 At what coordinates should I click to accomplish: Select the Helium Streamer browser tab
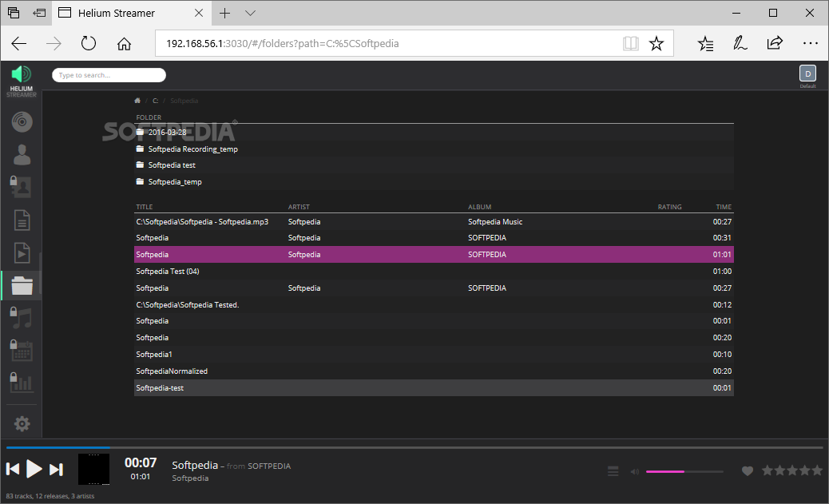pyautogui.click(x=131, y=14)
